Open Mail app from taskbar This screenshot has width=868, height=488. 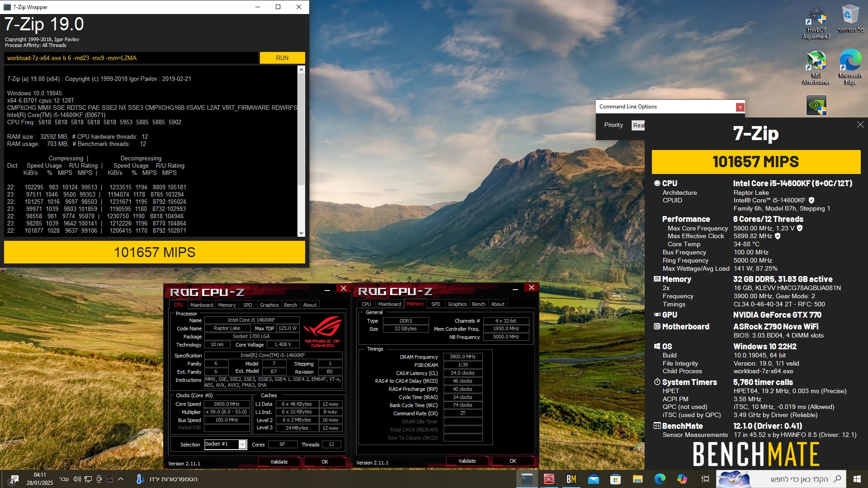tap(593, 479)
